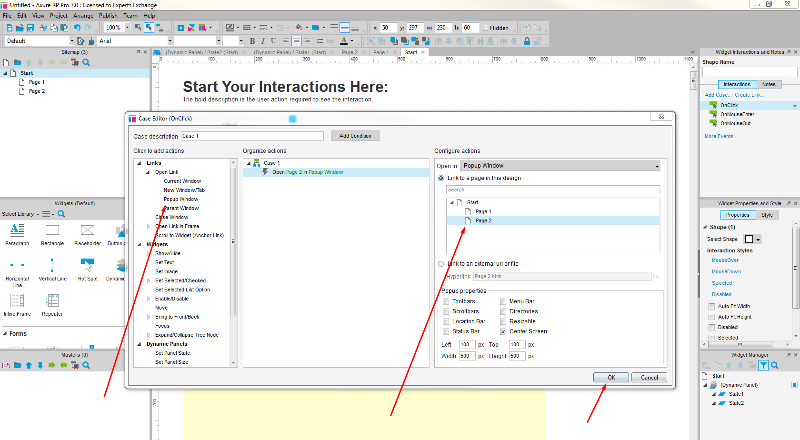This screenshot has width=800, height=440.
Task: Select the Inline Frame widget
Action: pos(17,305)
